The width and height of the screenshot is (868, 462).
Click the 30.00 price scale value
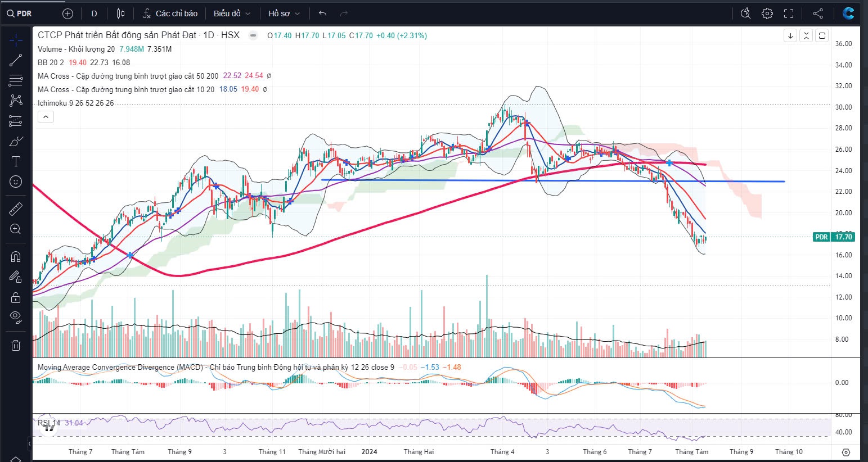pos(843,107)
